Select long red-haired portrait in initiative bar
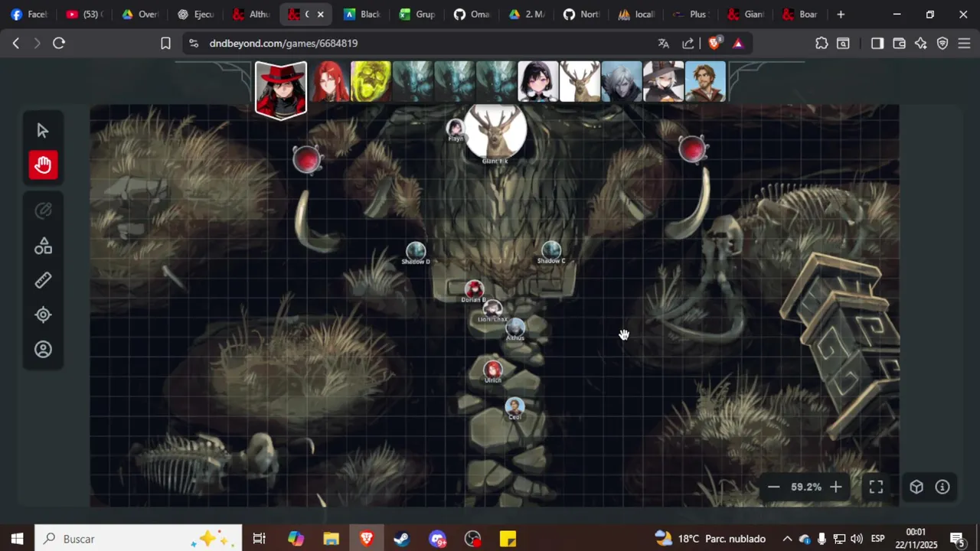980x551 pixels. tap(329, 81)
